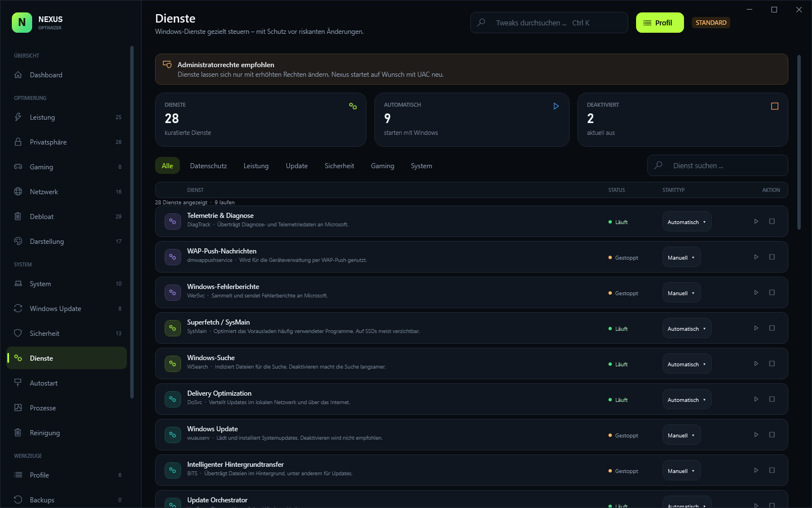Click the gears icon on Dienste card

click(353, 106)
